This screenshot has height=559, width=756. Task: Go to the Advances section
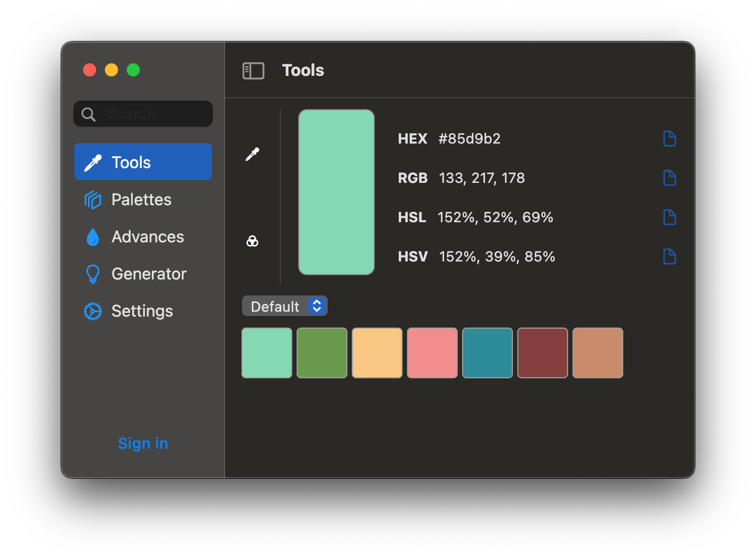pyautogui.click(x=147, y=236)
